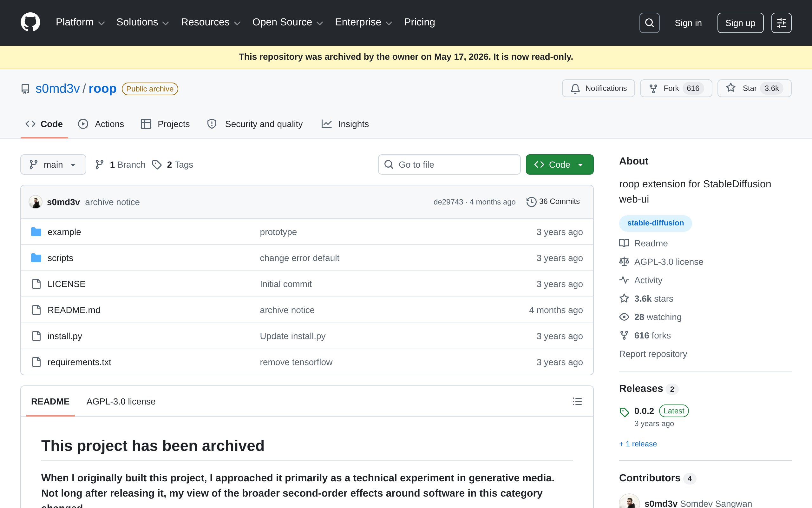The height and width of the screenshot is (508, 812).
Task: Open the 'archive notice' latest commit message
Action: (x=112, y=202)
